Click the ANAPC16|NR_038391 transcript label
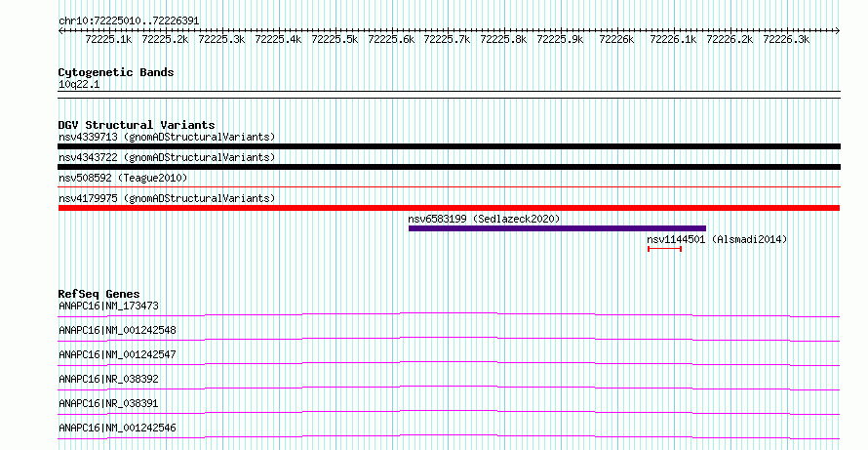Image resolution: width=868 pixels, height=450 pixels. 108,403
